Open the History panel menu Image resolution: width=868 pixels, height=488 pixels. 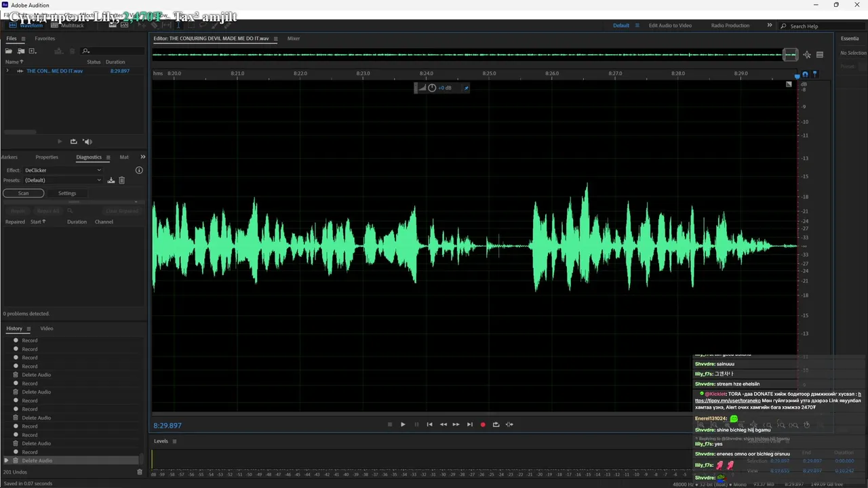tap(28, 329)
